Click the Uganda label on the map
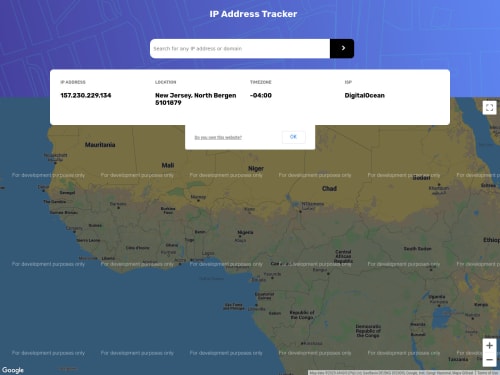 pos(437,296)
